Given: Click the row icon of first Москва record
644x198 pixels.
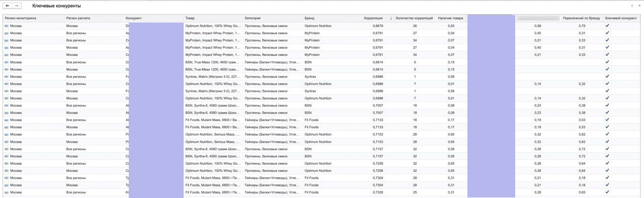Looking at the screenshot, I should (x=7, y=26).
